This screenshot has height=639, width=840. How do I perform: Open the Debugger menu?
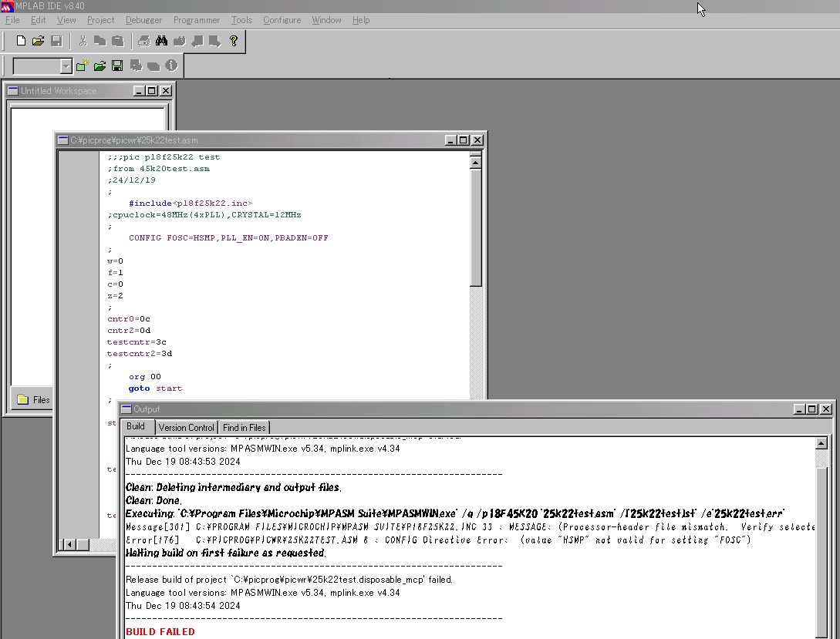143,20
